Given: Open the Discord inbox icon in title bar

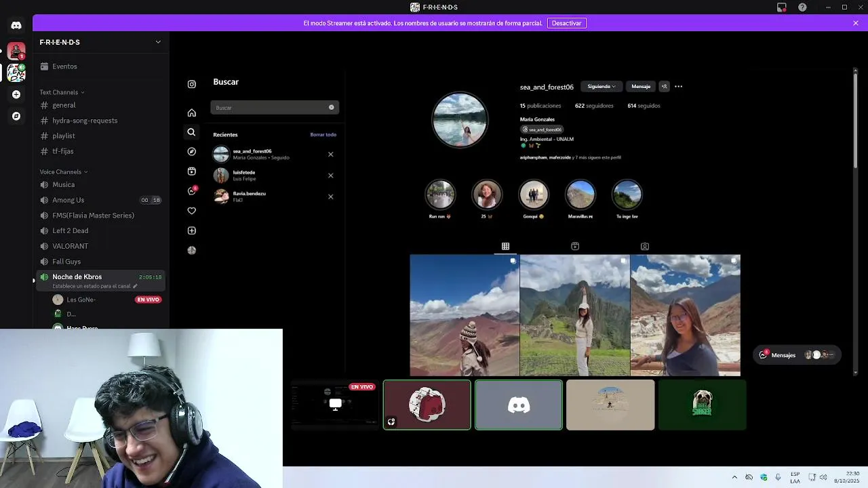Looking at the screenshot, I should coord(782,7).
